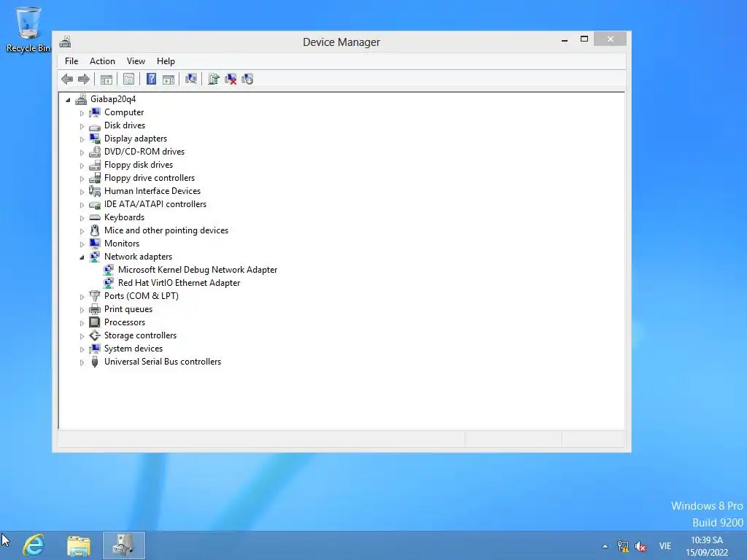
Task: Click the Device Manager title bar icon
Action: (65, 42)
